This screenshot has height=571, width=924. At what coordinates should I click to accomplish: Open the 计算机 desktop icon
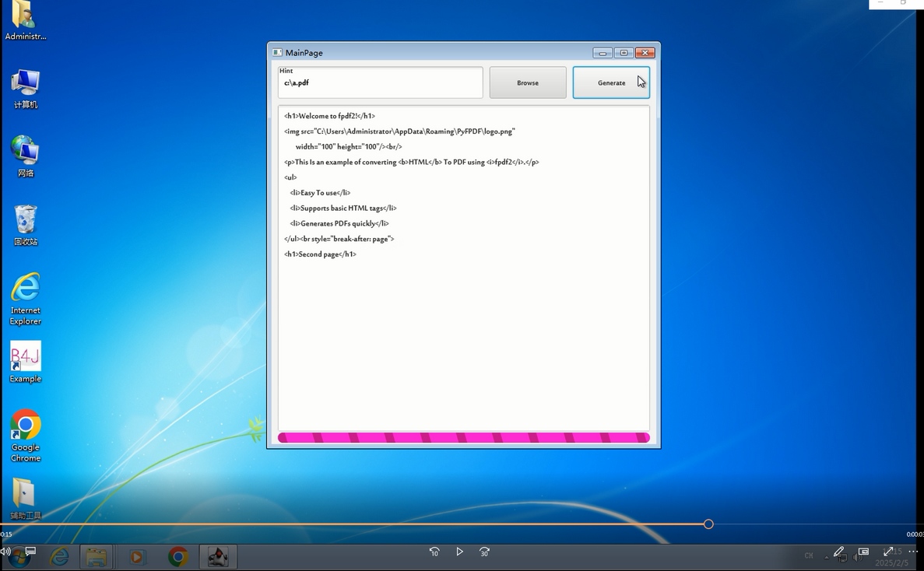pos(25,89)
